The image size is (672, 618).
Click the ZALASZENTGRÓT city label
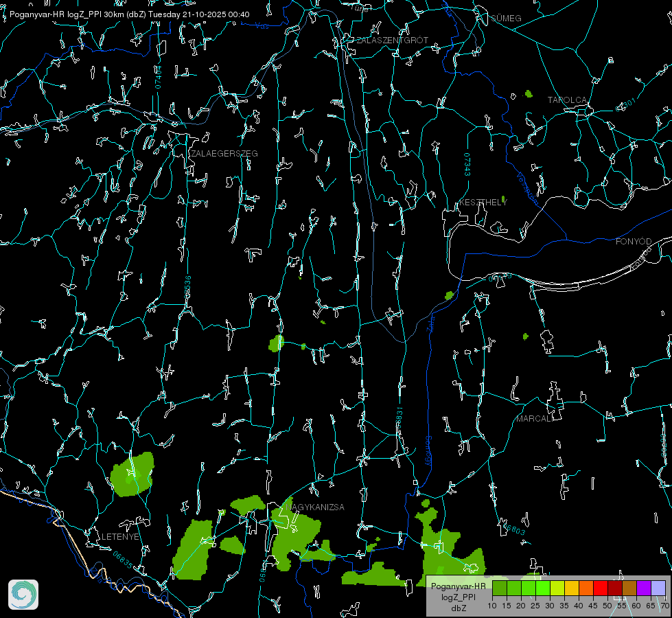click(x=392, y=40)
